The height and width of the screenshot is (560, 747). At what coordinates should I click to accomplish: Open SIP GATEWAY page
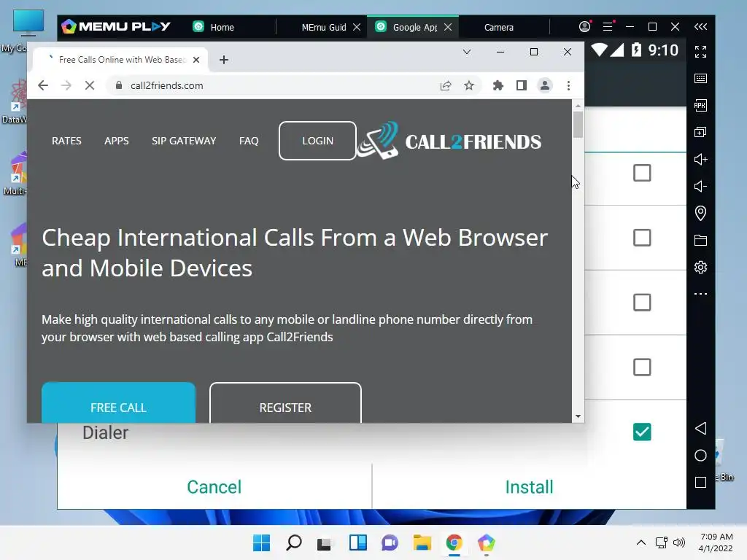pos(184,141)
